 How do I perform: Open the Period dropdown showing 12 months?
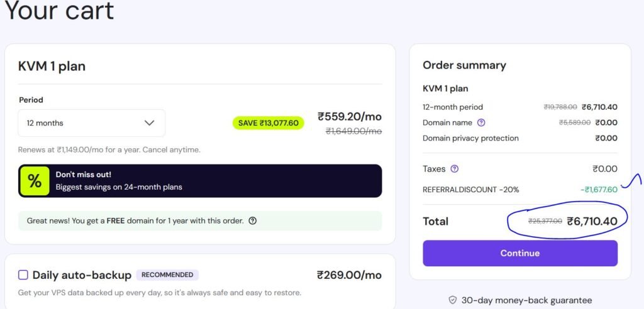tap(91, 123)
